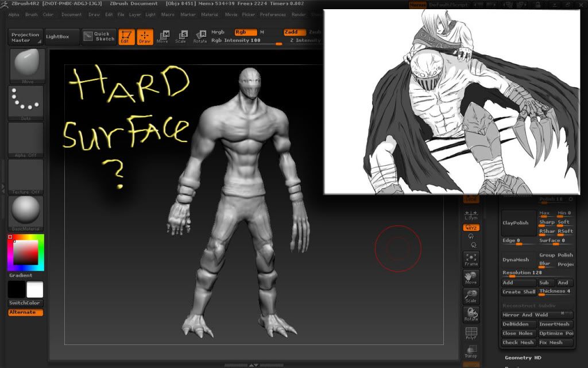Open the Move brush thumbnail
Image resolution: width=588 pixels, height=368 pixels.
26,66
